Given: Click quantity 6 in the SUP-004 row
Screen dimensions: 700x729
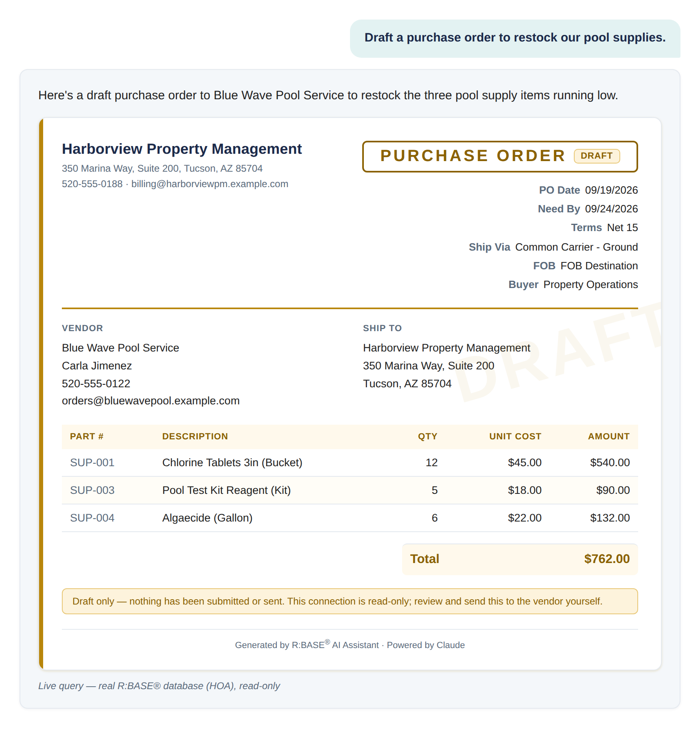Looking at the screenshot, I should coord(435,518).
